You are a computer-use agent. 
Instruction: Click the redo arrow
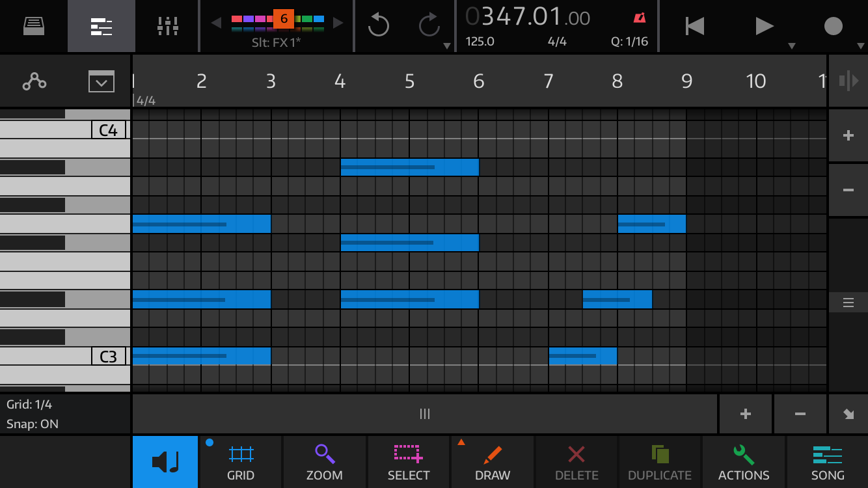coord(429,26)
